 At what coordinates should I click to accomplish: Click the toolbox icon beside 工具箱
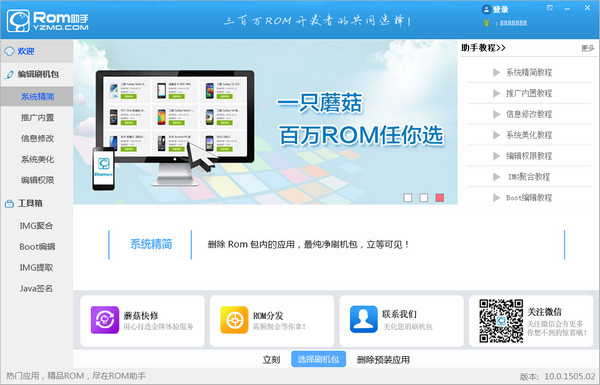(x=9, y=204)
